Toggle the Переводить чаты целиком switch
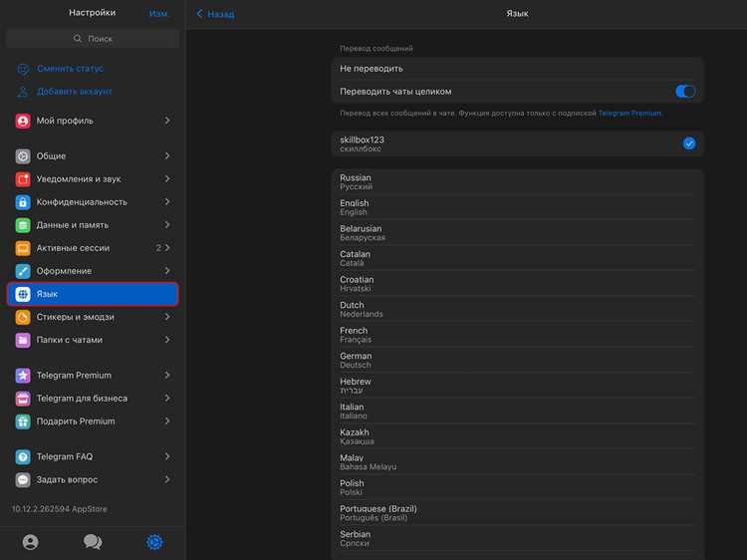The width and height of the screenshot is (747, 560). click(x=685, y=91)
